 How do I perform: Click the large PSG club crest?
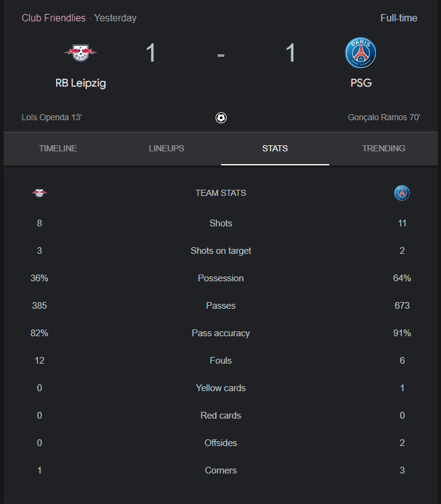pyautogui.click(x=360, y=52)
